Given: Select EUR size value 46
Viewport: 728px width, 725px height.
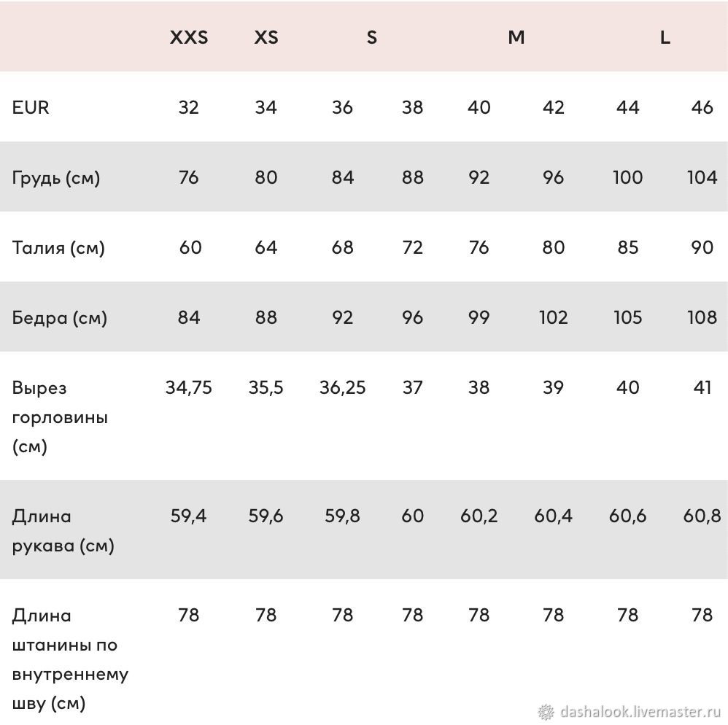Looking at the screenshot, I should (702, 107).
